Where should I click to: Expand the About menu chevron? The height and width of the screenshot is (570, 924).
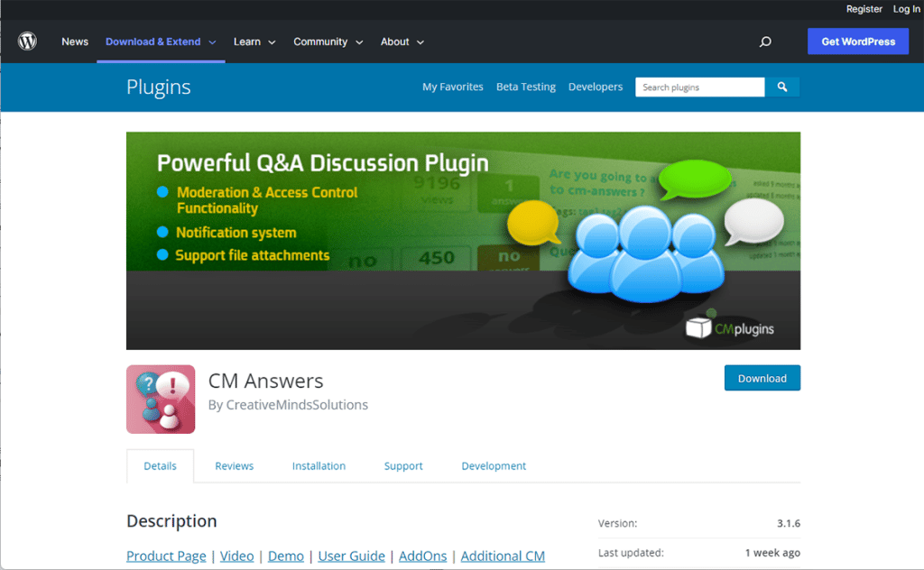pos(420,42)
